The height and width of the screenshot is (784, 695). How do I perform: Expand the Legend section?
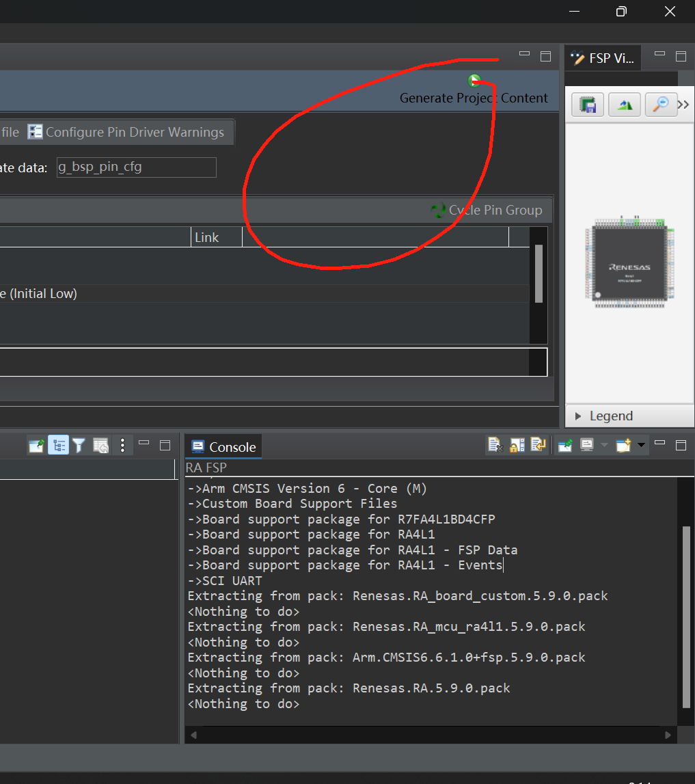click(579, 416)
